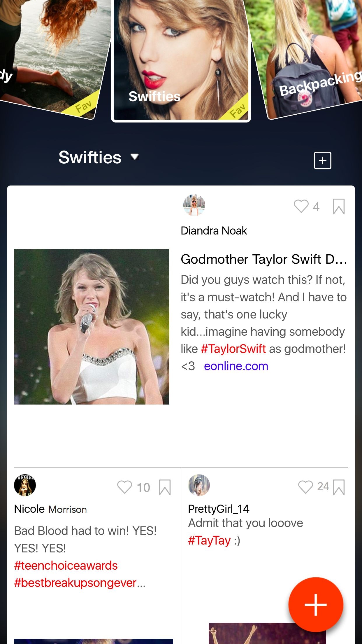View PrettyGirl_14's profile avatar
Viewport: 362px width, 644px height.
[199, 485]
